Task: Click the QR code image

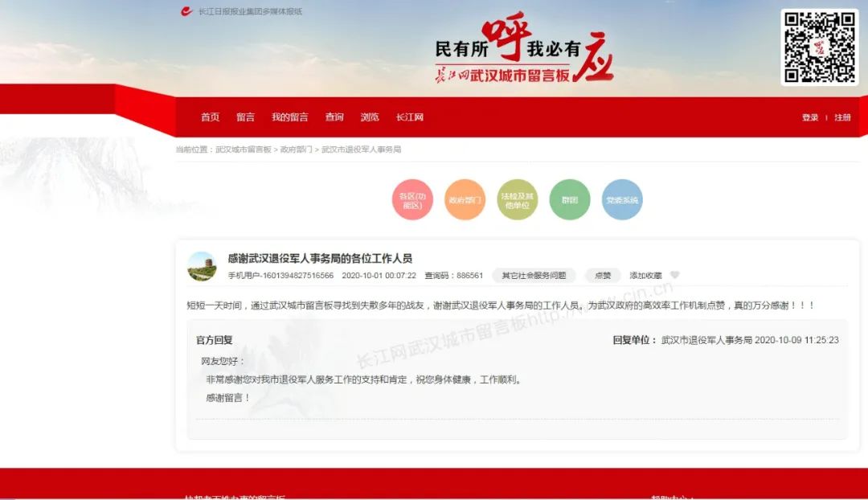Action: pos(819,47)
